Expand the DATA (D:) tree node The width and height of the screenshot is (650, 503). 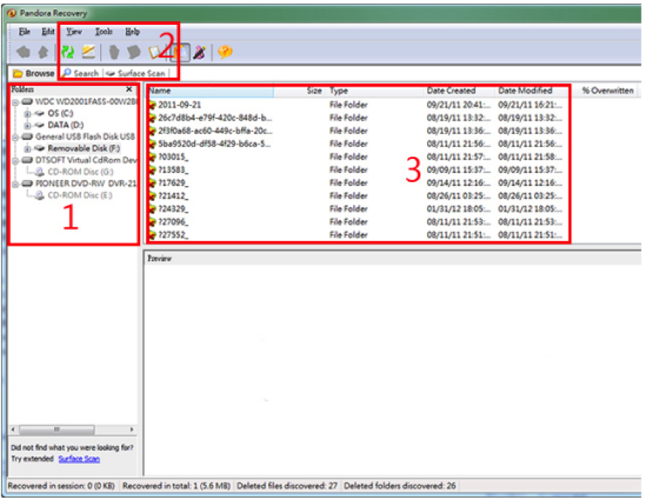pos(27,125)
